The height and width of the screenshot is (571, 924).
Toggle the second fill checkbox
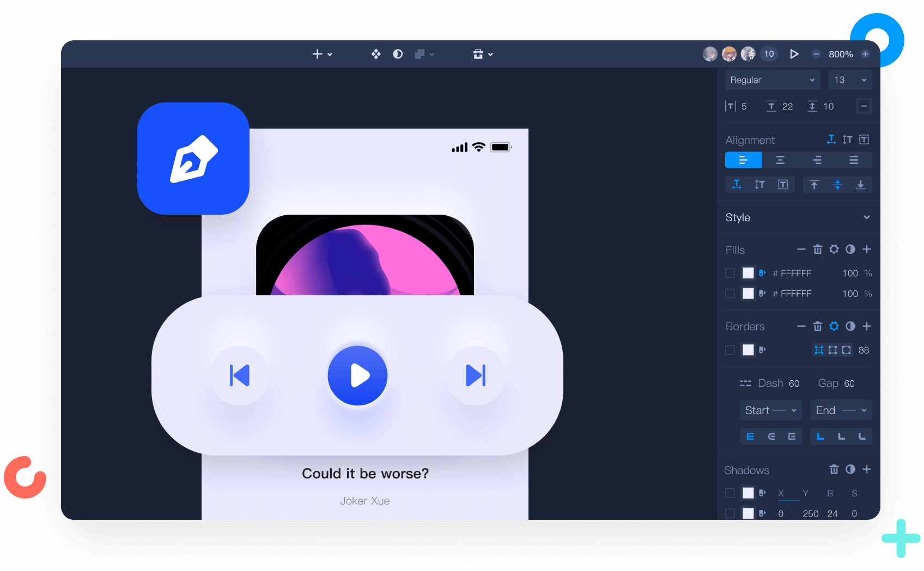[x=730, y=294]
